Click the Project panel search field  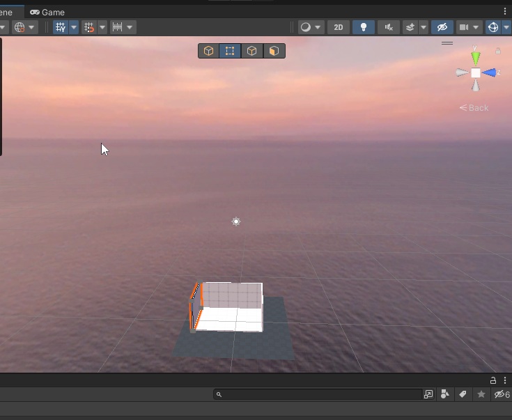[x=318, y=394]
